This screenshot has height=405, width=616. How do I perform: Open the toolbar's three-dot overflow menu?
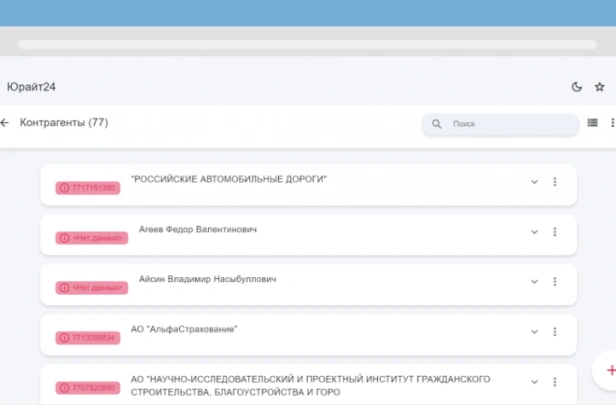click(x=612, y=123)
